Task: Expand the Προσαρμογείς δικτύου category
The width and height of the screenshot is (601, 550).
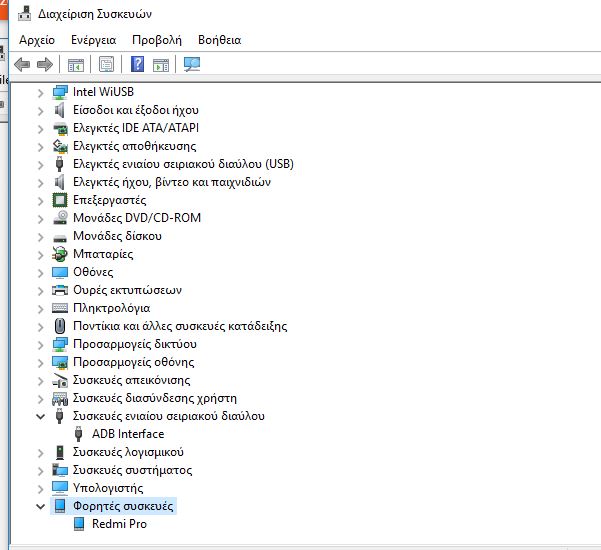Action: [40, 344]
